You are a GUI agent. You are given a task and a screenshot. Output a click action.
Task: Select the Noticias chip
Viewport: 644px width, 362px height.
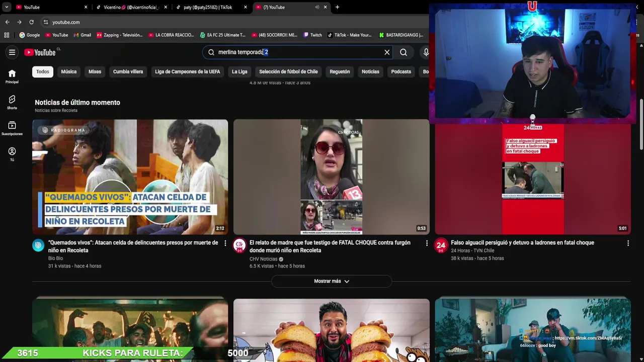[x=370, y=71]
